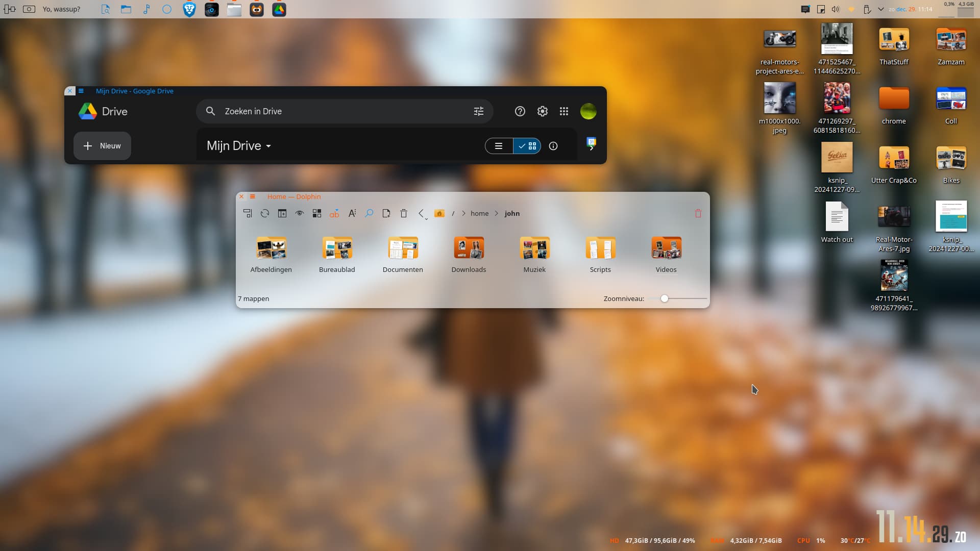Switch Drive to grid view layout
This screenshot has width=980, height=551.
tap(527, 146)
